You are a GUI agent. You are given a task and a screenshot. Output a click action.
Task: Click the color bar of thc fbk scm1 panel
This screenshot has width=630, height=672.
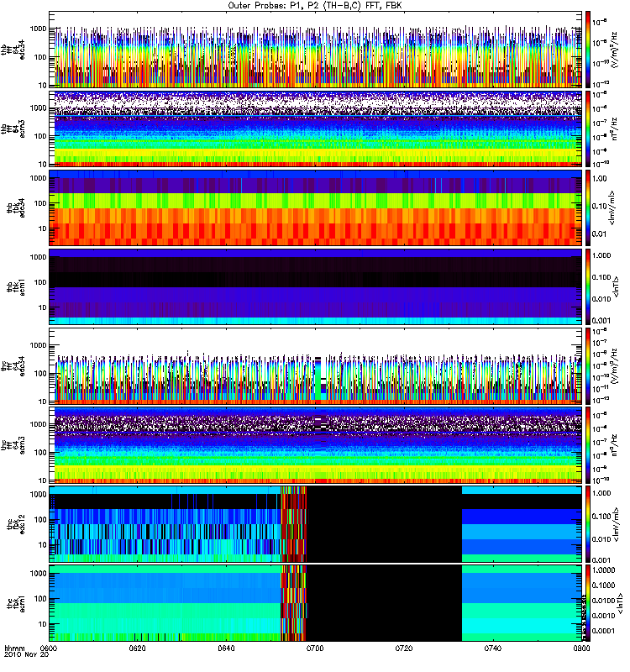[x=588, y=603]
